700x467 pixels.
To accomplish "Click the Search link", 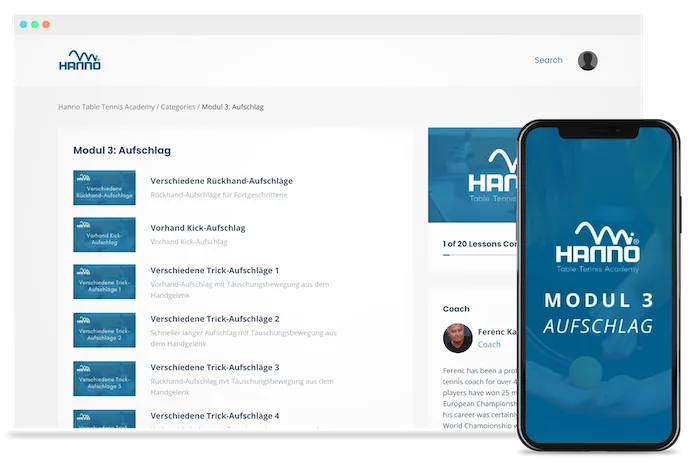I will 548,60.
